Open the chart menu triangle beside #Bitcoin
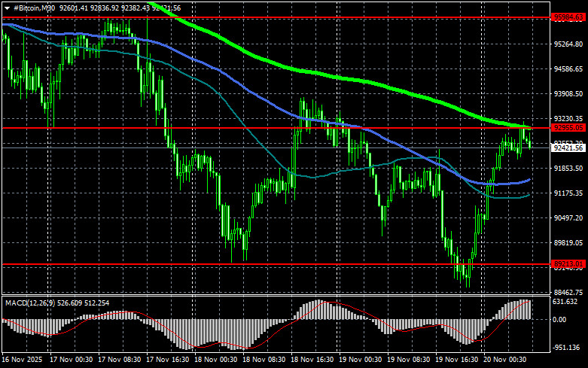The width and height of the screenshot is (588, 368). tap(7, 8)
